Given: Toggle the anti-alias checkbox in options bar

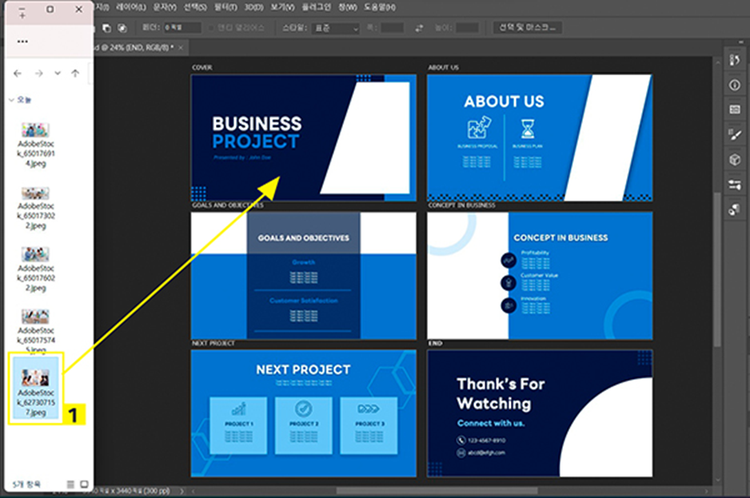Looking at the screenshot, I should 211,28.
